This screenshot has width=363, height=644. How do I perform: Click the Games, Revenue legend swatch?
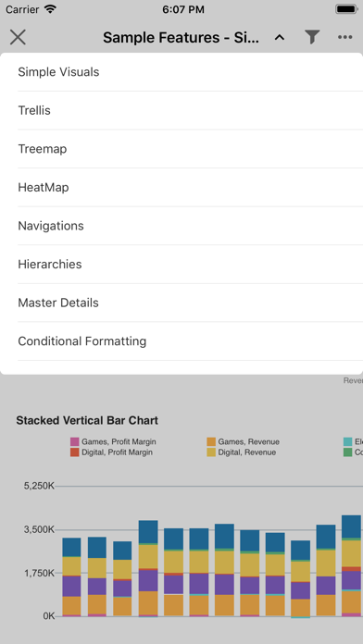[x=211, y=442]
